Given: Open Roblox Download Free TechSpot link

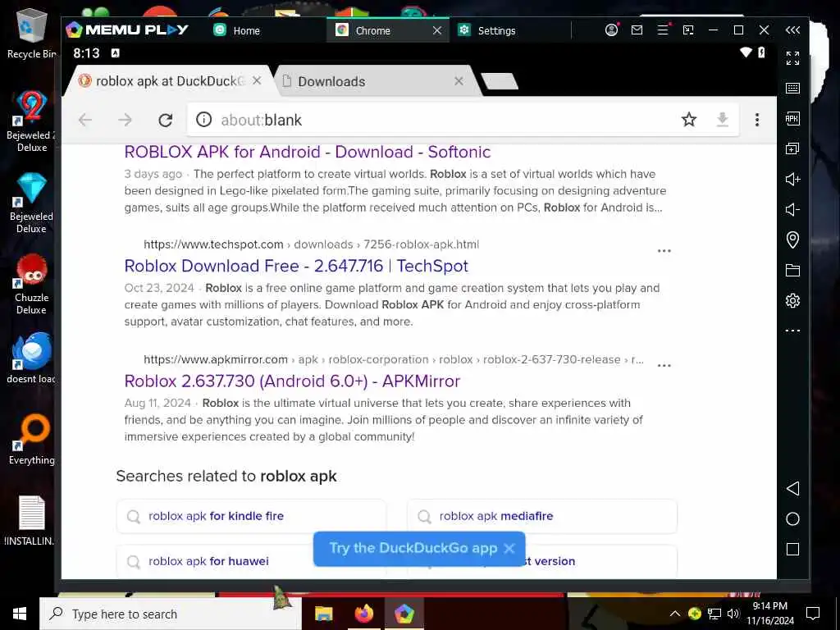Looking at the screenshot, I should (x=296, y=266).
